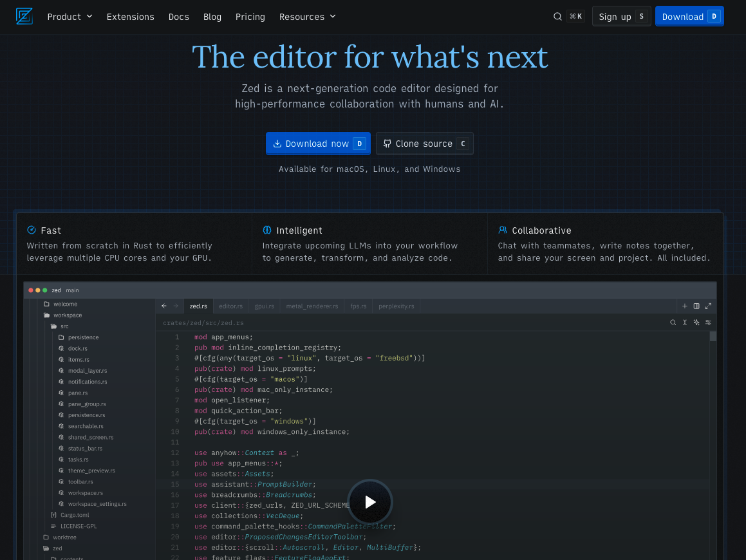The image size is (746, 560).
Task: Click the Collaborative people icon
Action: click(x=503, y=230)
